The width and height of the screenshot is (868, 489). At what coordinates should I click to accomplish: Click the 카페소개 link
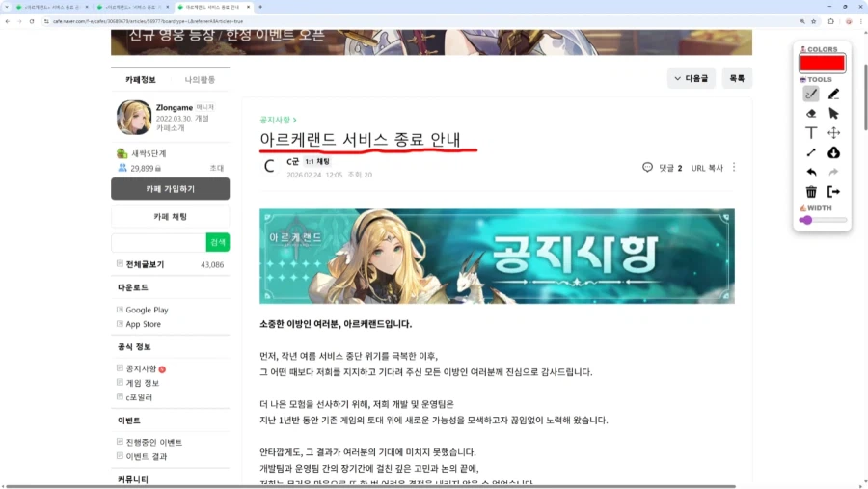(170, 128)
